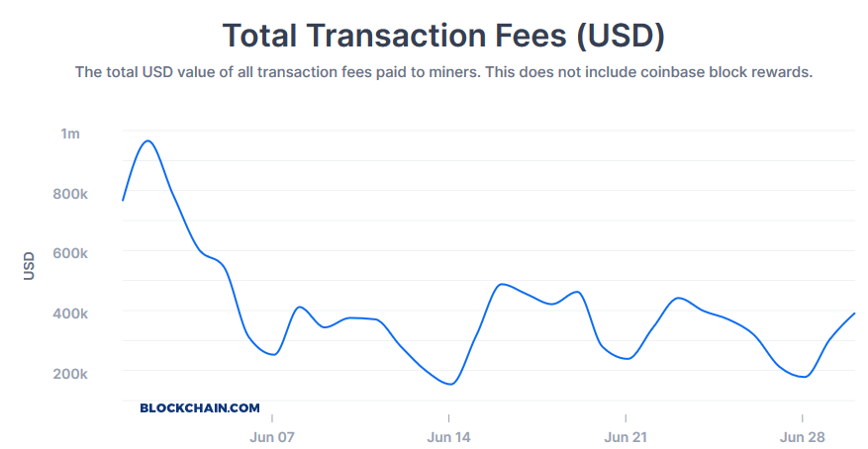This screenshot has height=449, width=868.
Task: Click the "Total Transaction Fees (USD)" chart title
Action: pos(443,35)
